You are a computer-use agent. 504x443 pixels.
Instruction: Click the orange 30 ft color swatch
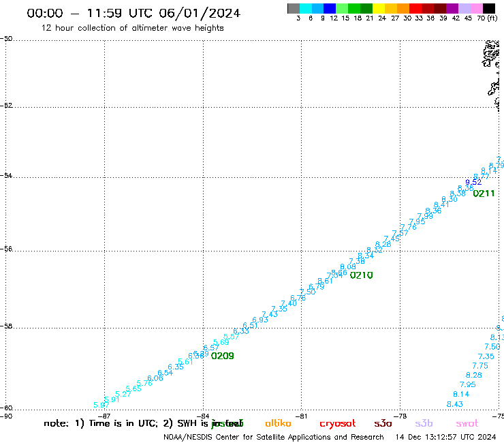click(x=403, y=8)
